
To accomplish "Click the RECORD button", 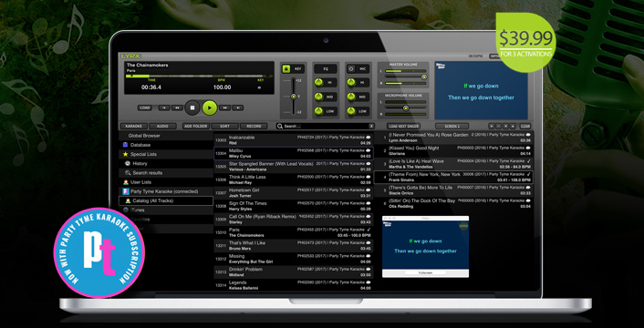I will click(x=254, y=127).
